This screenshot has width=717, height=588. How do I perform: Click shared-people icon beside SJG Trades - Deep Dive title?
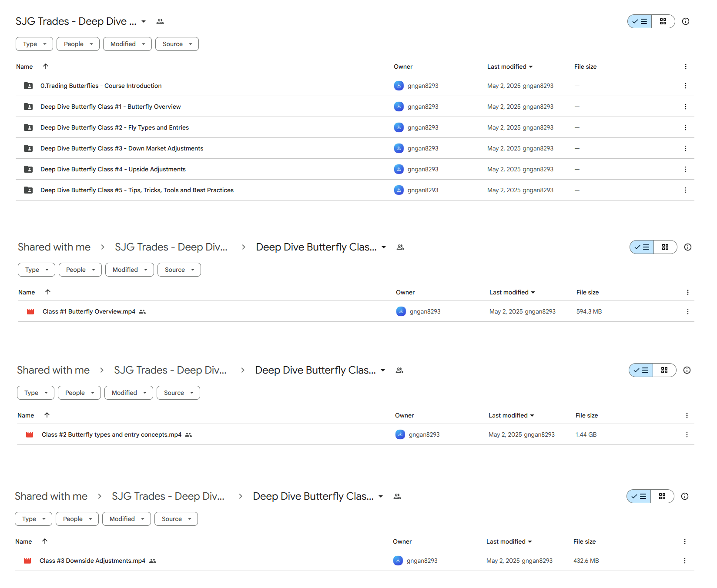(x=160, y=21)
